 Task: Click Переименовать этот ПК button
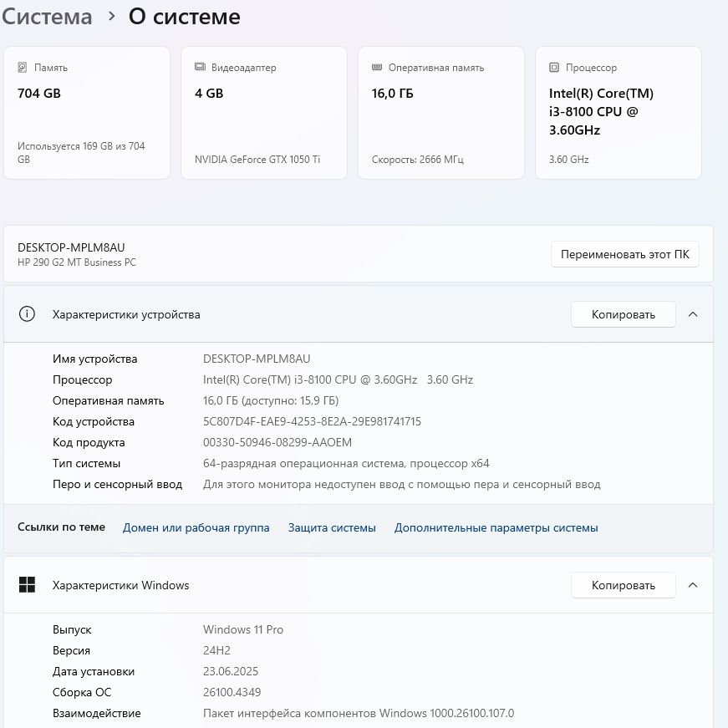pos(625,254)
